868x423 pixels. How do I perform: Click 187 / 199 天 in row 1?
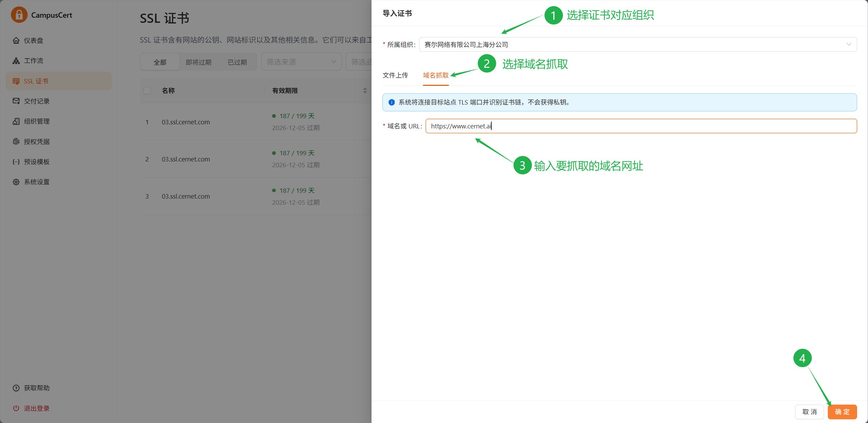point(297,116)
